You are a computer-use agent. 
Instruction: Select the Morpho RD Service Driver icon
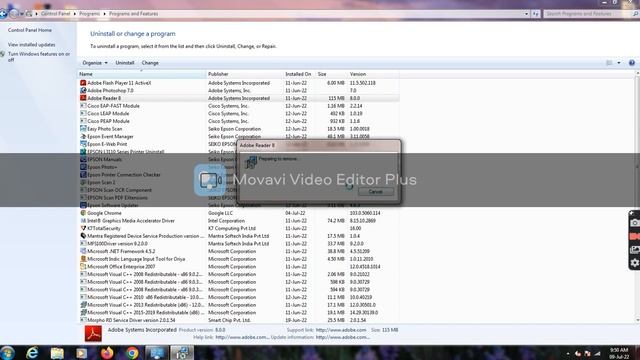(83, 320)
